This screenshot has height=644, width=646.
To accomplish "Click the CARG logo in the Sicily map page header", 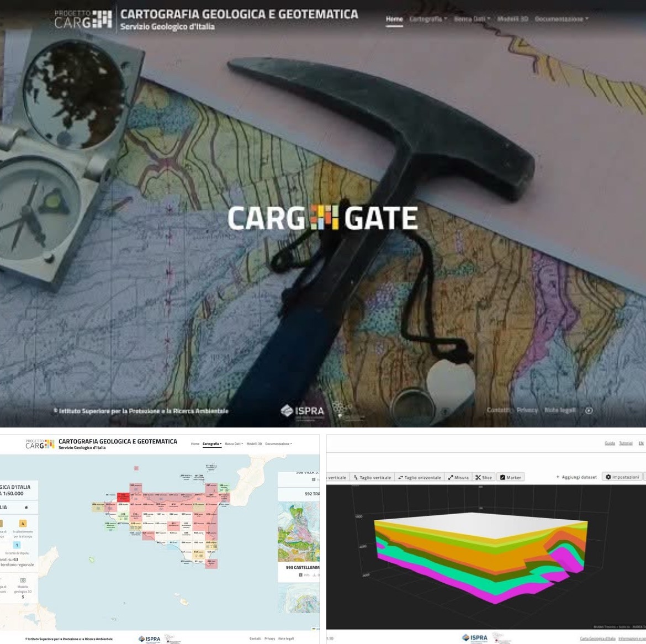I will 40,444.
